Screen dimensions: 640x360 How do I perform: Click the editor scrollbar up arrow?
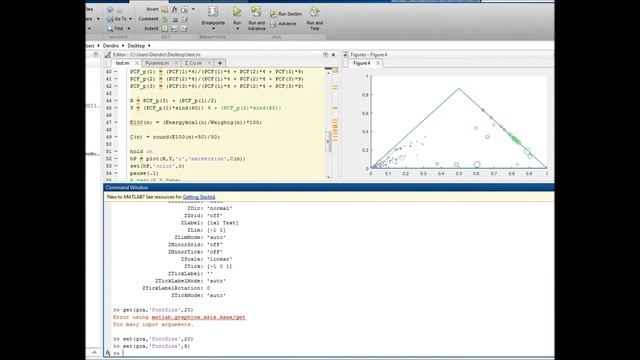point(329,73)
